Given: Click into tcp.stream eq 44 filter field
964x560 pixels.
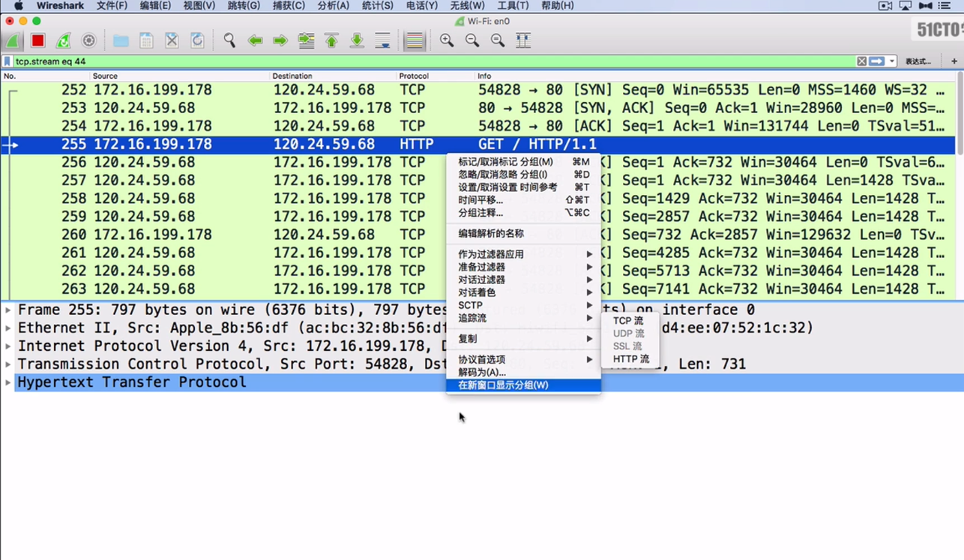Looking at the screenshot, I should tap(434, 61).
